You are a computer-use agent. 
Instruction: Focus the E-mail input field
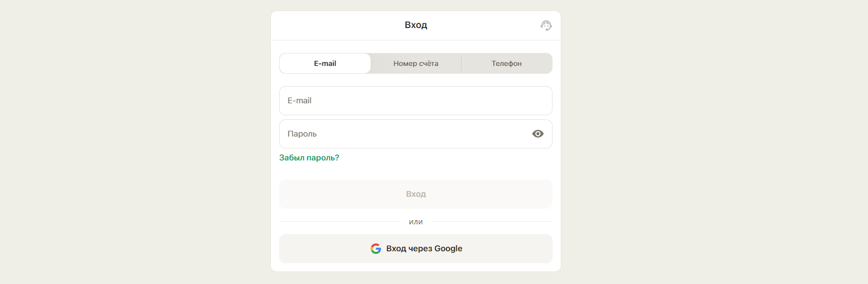click(x=416, y=101)
